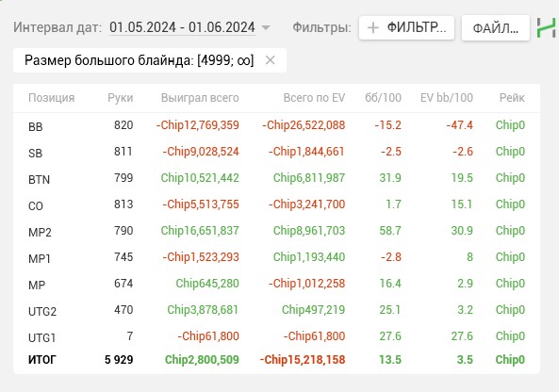
Task: Click the big blind size filter label
Action: pyautogui.click(x=139, y=60)
